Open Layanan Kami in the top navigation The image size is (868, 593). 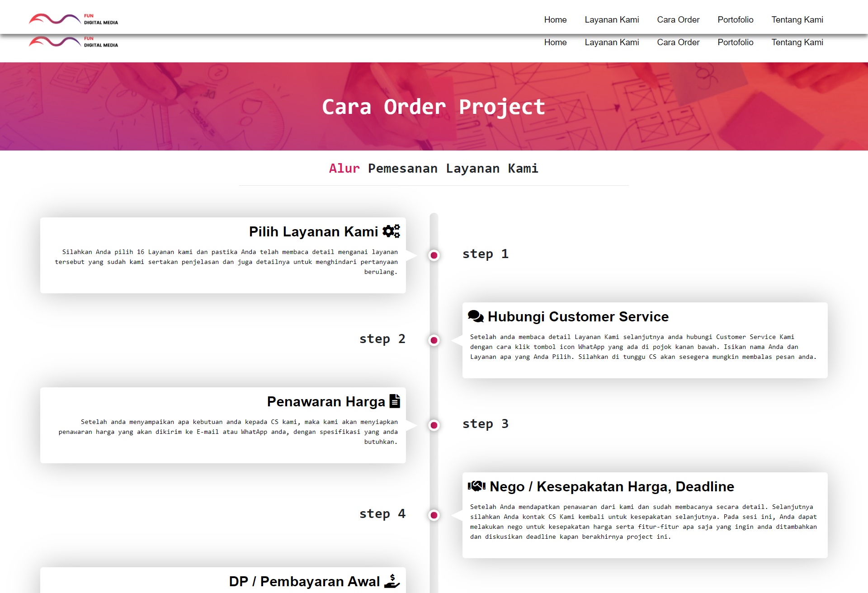pos(612,19)
